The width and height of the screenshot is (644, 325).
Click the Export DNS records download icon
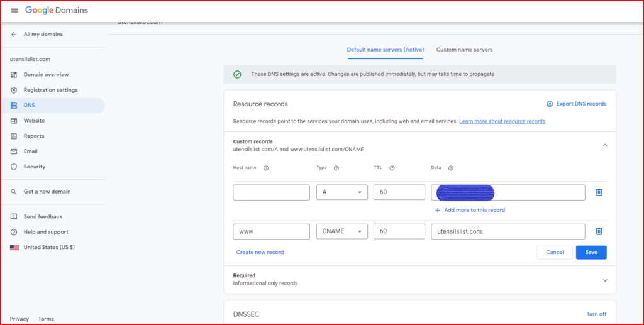550,104
